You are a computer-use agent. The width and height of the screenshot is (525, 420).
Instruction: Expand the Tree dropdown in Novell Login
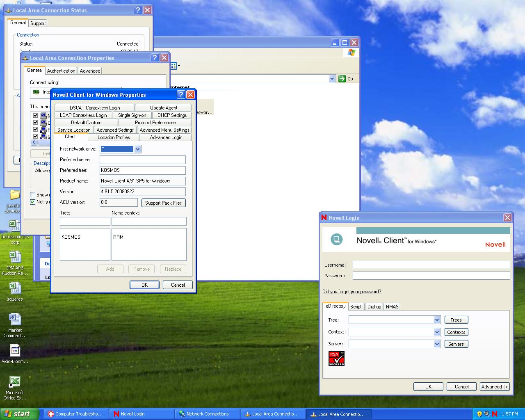click(437, 320)
